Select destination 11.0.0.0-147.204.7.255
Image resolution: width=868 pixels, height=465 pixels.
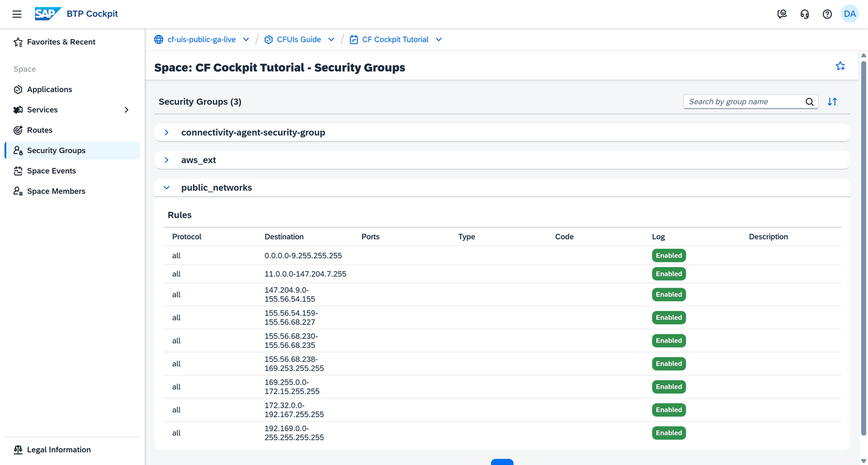coord(306,274)
